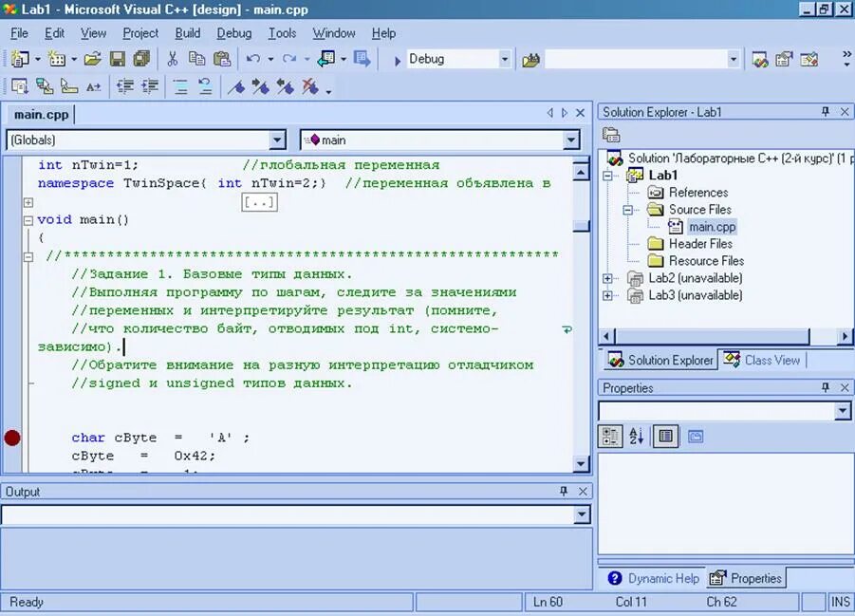Switch to the Dynamic Help tab

click(x=653, y=578)
